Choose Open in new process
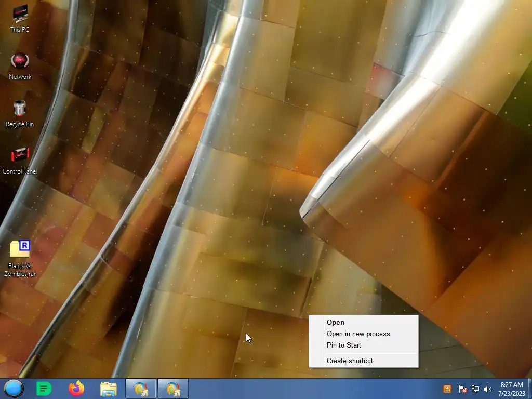532x399 pixels. (363, 334)
